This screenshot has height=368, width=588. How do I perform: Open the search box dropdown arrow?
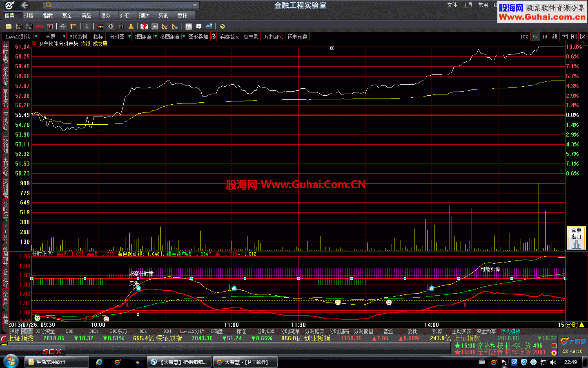click(x=195, y=5)
